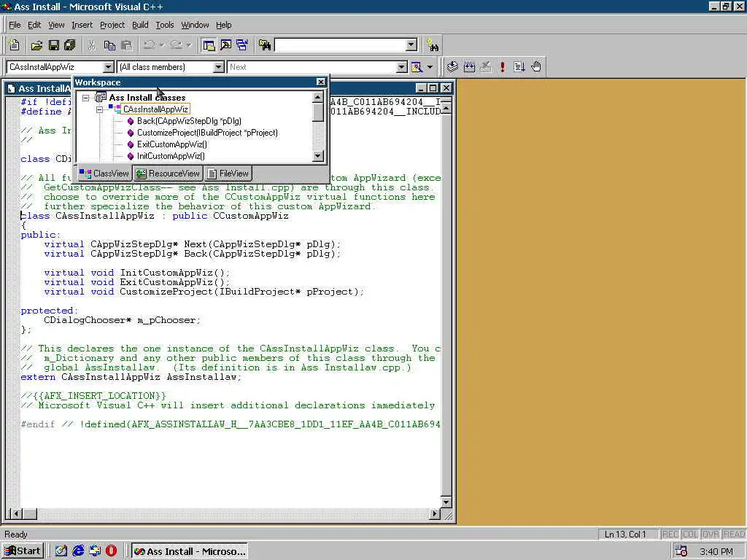
Task: Click the Windows Start button
Action: tap(23, 551)
